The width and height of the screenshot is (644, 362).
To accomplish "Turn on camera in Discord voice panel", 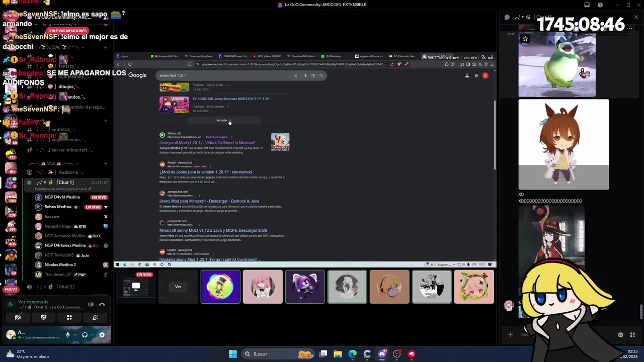I will (18, 317).
